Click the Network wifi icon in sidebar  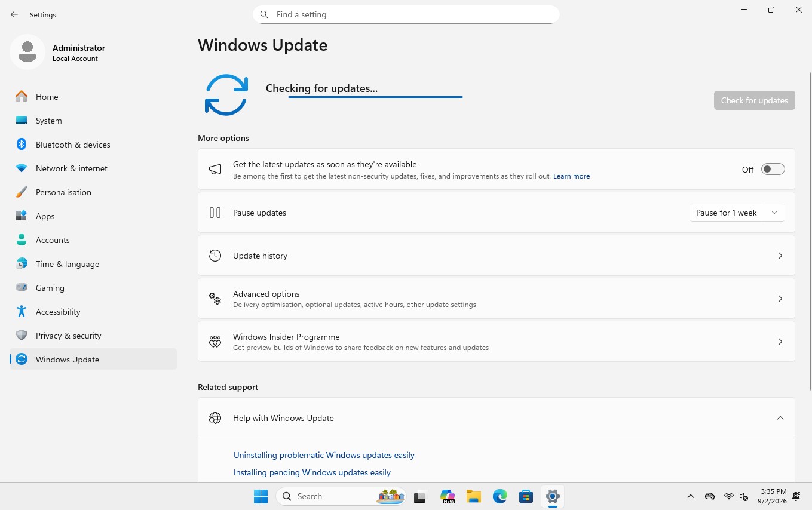coord(22,168)
